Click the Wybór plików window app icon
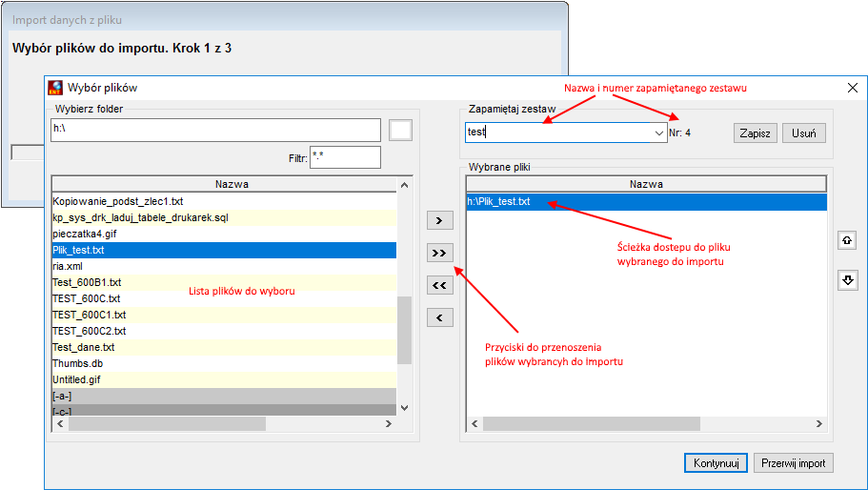The image size is (868, 490). coord(55,88)
